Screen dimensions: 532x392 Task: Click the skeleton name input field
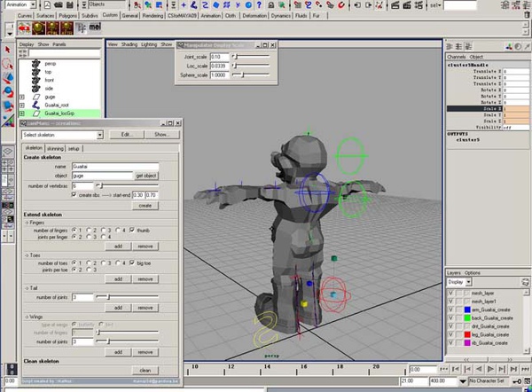tap(114, 166)
